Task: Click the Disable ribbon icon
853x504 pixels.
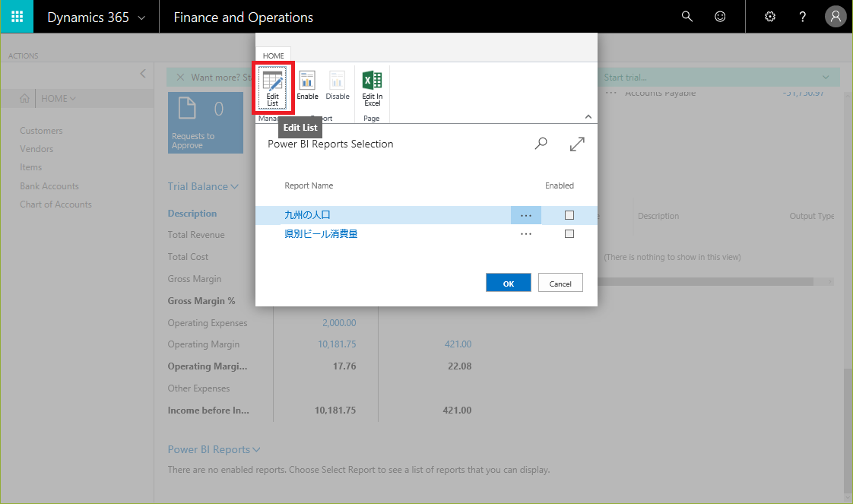Action: pyautogui.click(x=338, y=86)
